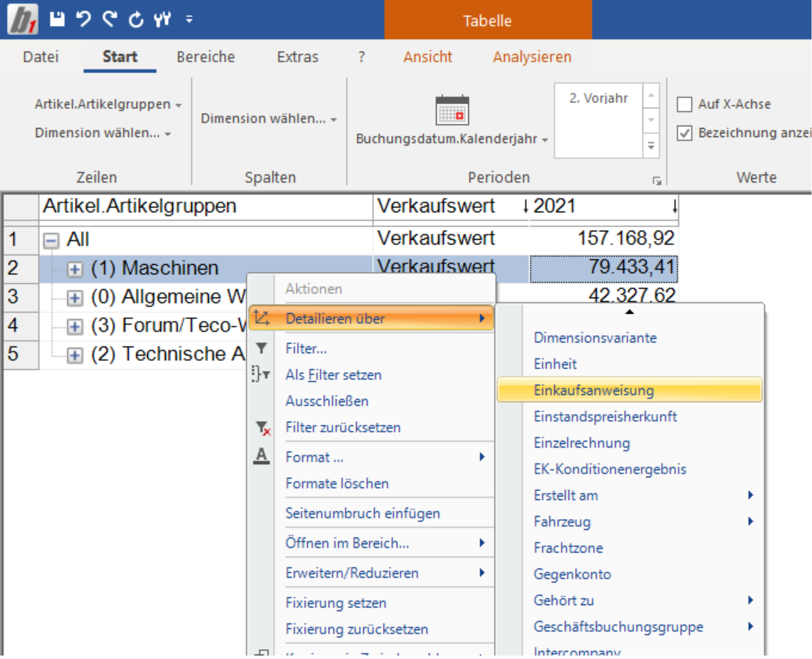The image size is (812, 659).
Task: Click the Als Filter setzen icon
Action: (x=261, y=374)
